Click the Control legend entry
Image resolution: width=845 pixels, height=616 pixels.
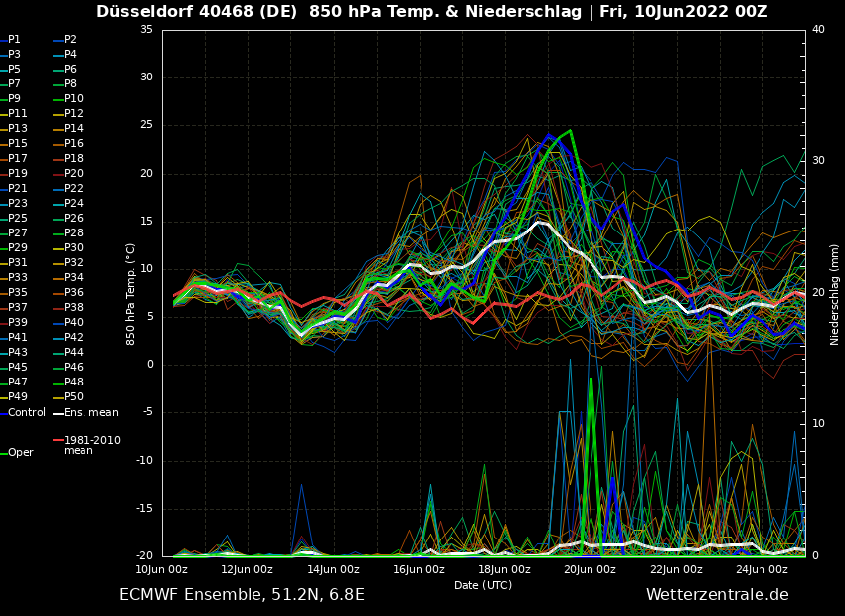[27, 412]
